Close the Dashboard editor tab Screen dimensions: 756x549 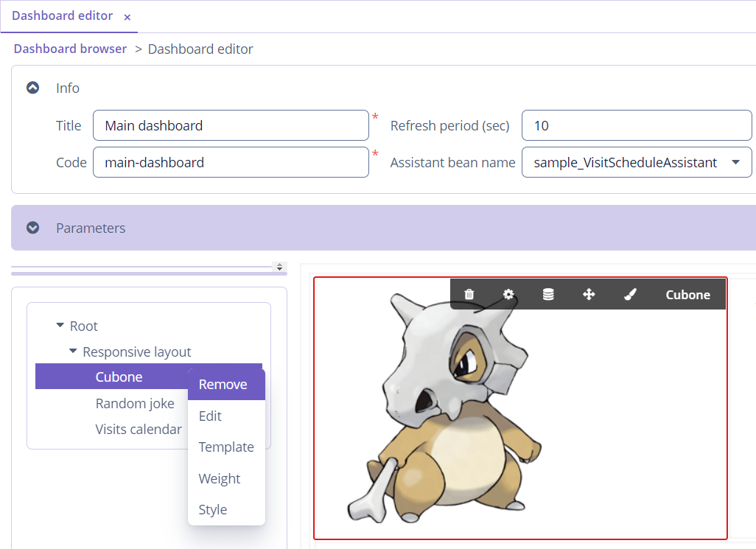(127, 18)
